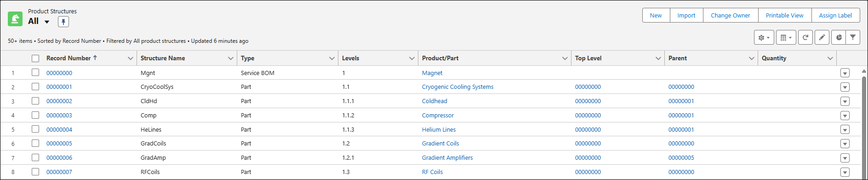868x180 pixels.
Task: Click the Assign Label button
Action: click(835, 15)
